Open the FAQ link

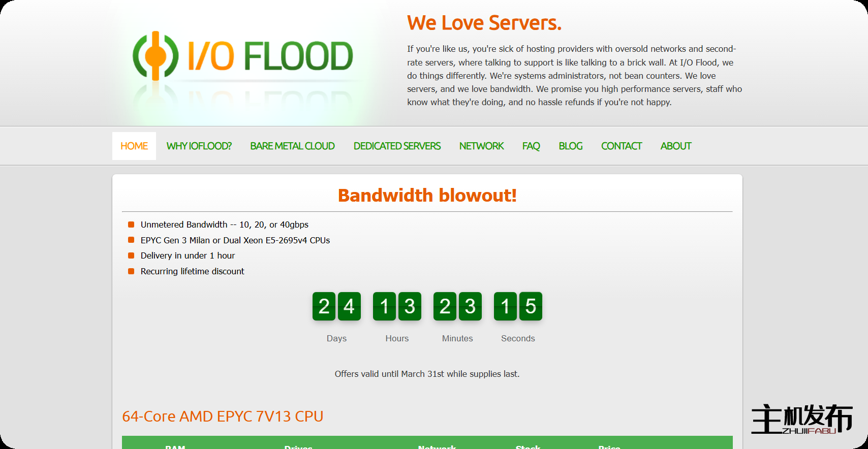pyautogui.click(x=531, y=146)
